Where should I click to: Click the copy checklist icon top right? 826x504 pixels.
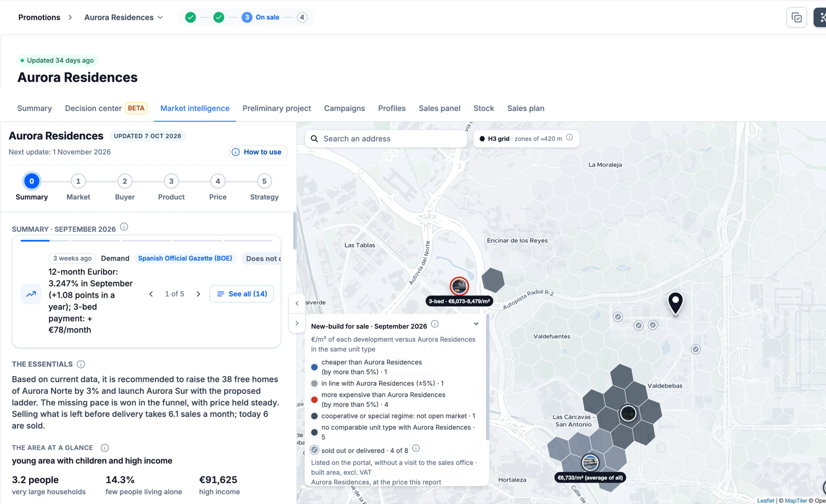click(796, 18)
